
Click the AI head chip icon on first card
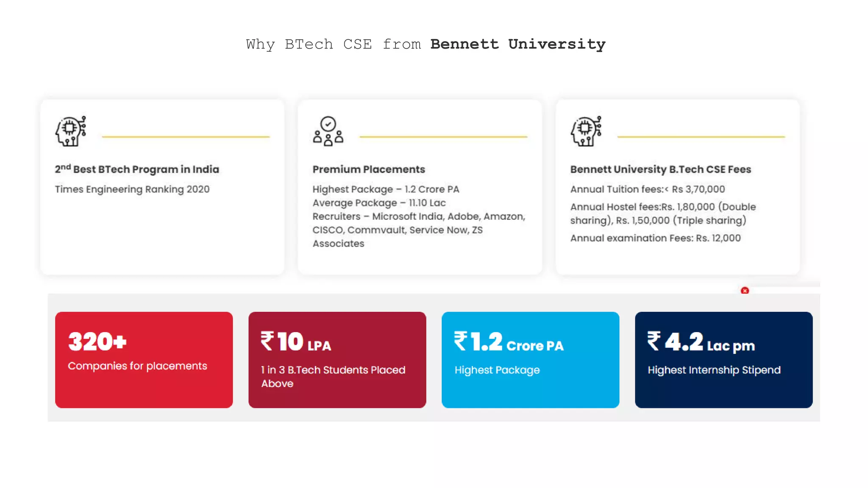71,131
